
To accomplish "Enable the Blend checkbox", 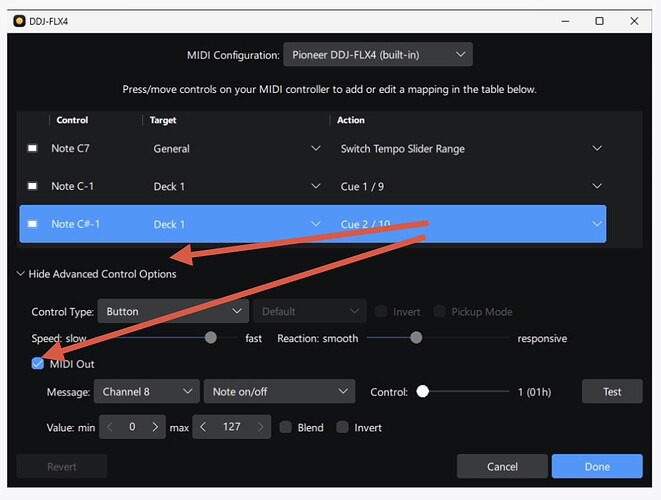I will (x=286, y=427).
